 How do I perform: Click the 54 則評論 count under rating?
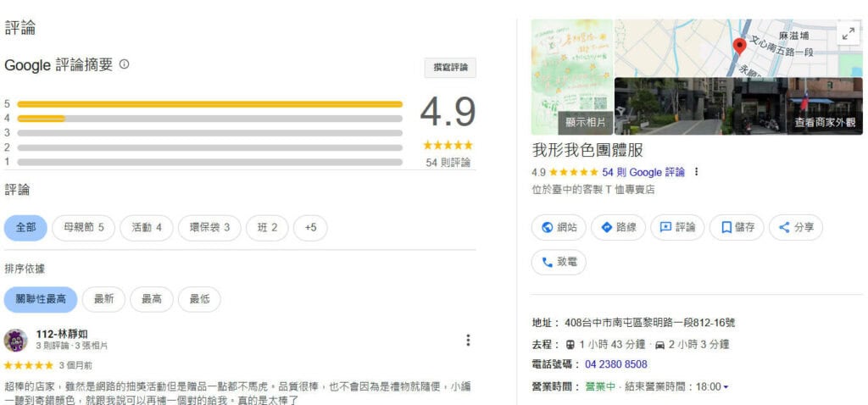pyautogui.click(x=448, y=163)
